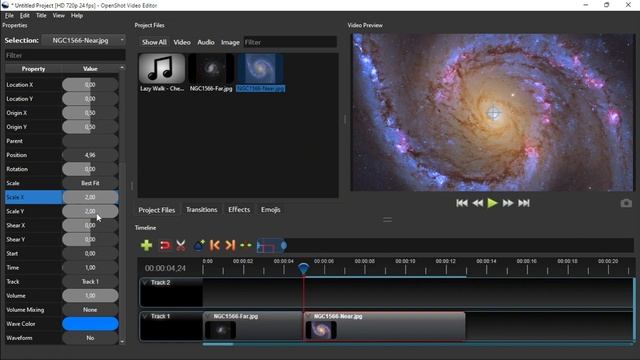Click the Origin X value

click(x=90, y=113)
